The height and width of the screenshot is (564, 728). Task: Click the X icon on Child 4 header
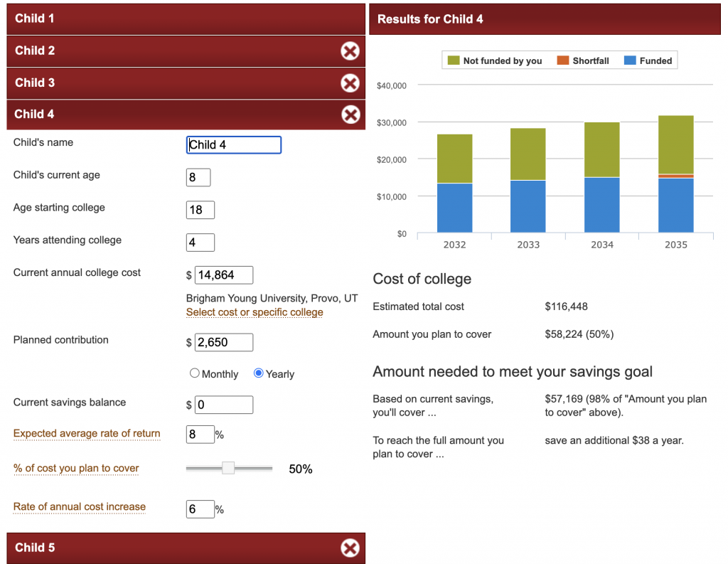(350, 115)
